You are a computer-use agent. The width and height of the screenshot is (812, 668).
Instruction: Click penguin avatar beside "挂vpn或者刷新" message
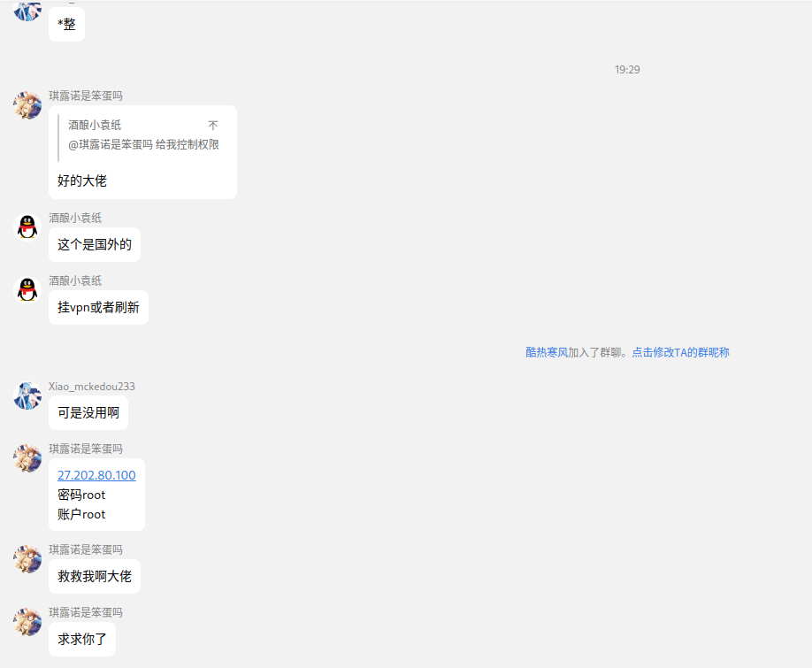pos(27,289)
